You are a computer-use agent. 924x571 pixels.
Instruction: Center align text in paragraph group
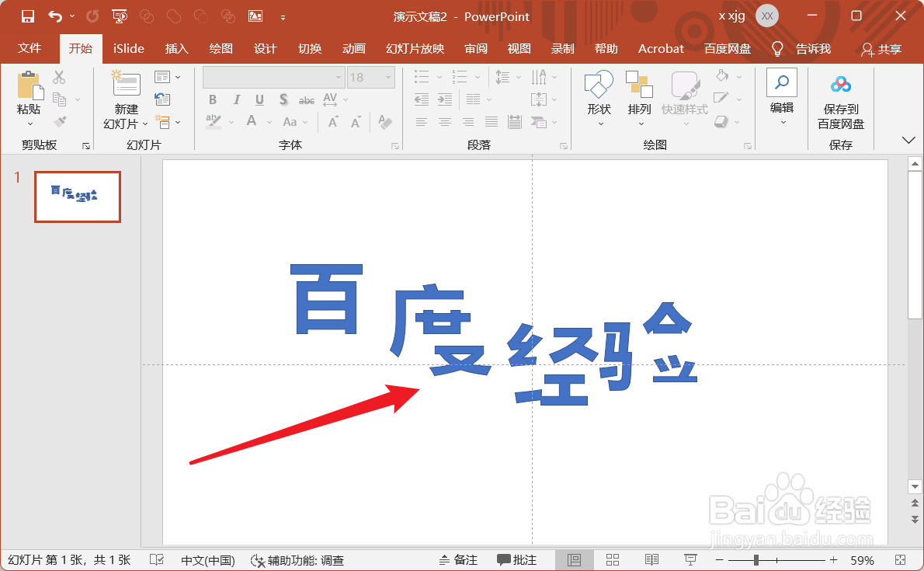pos(445,122)
